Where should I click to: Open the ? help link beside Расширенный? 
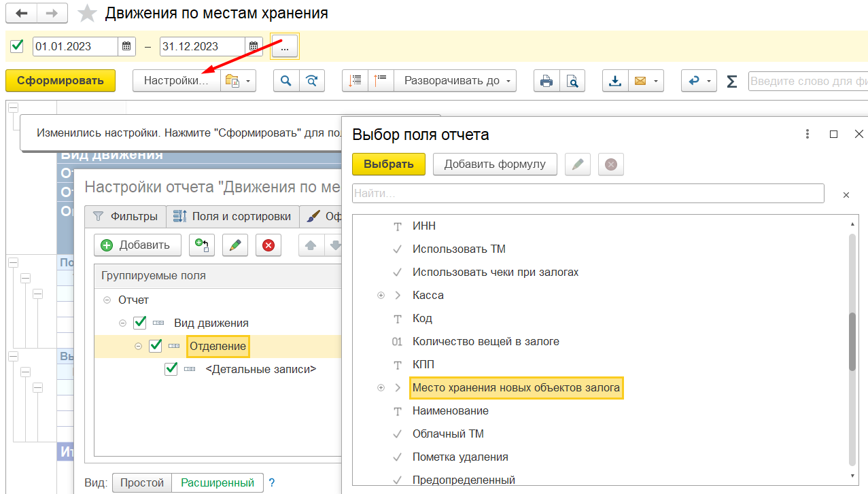[272, 483]
